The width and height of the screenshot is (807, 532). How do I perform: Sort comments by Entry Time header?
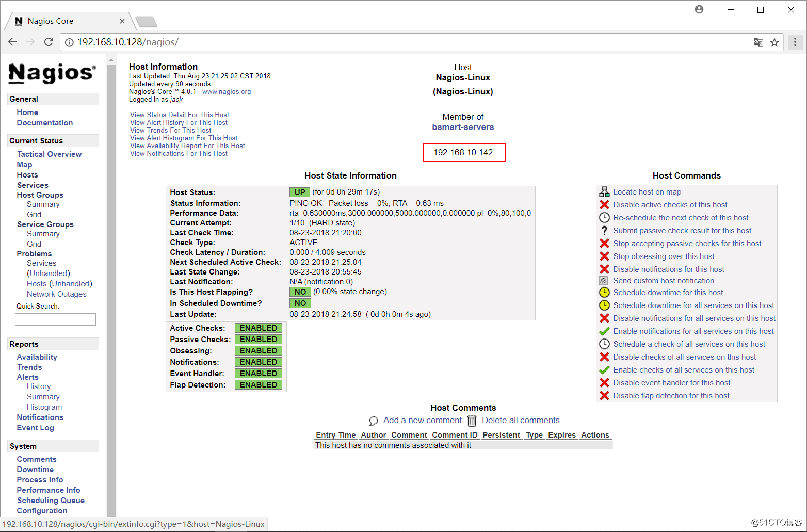pos(336,435)
